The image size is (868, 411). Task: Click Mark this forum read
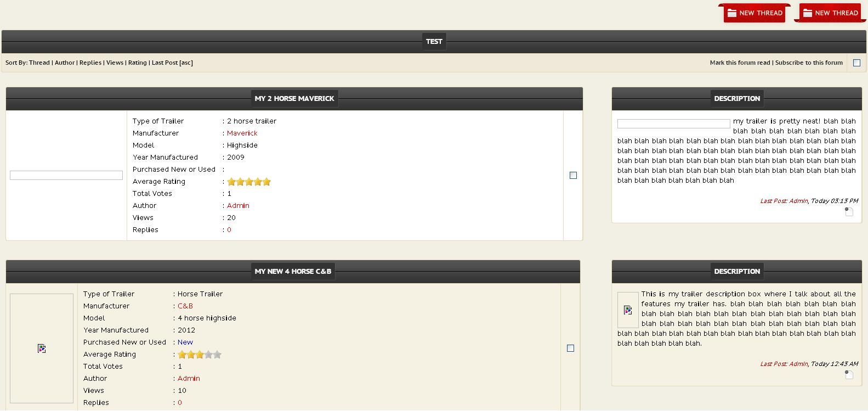pos(740,63)
